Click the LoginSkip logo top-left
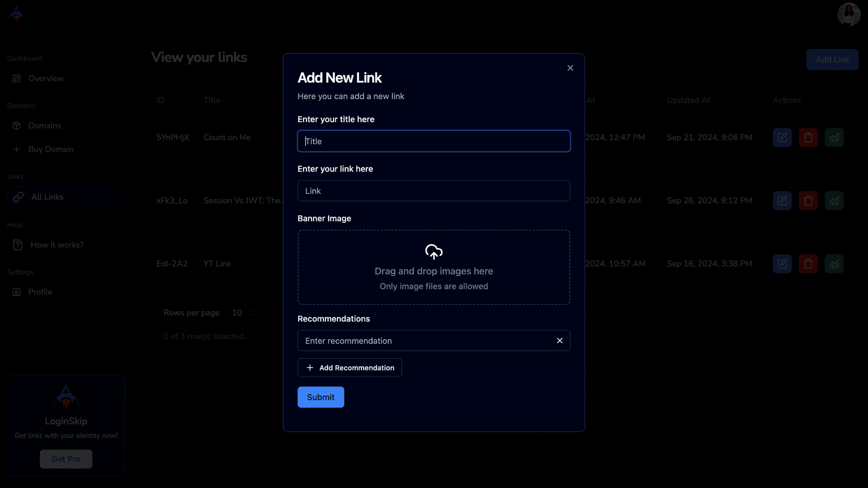This screenshot has height=488, width=868. coord(16,14)
